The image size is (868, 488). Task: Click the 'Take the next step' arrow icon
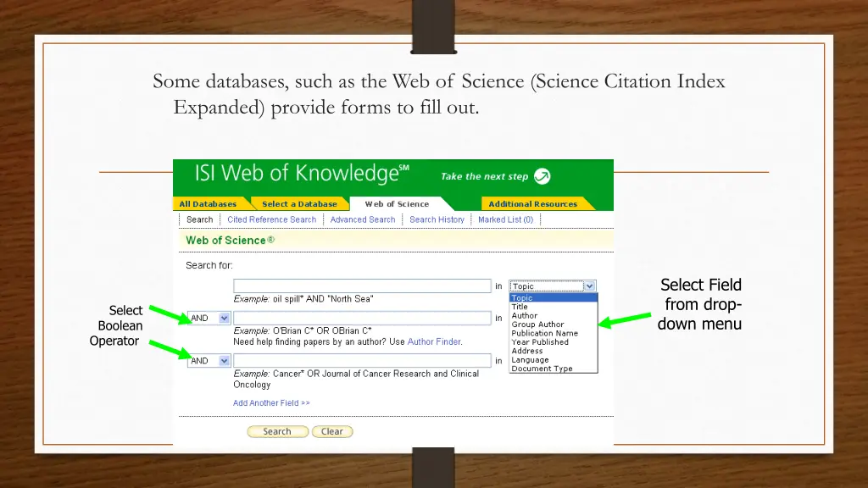coord(542,176)
